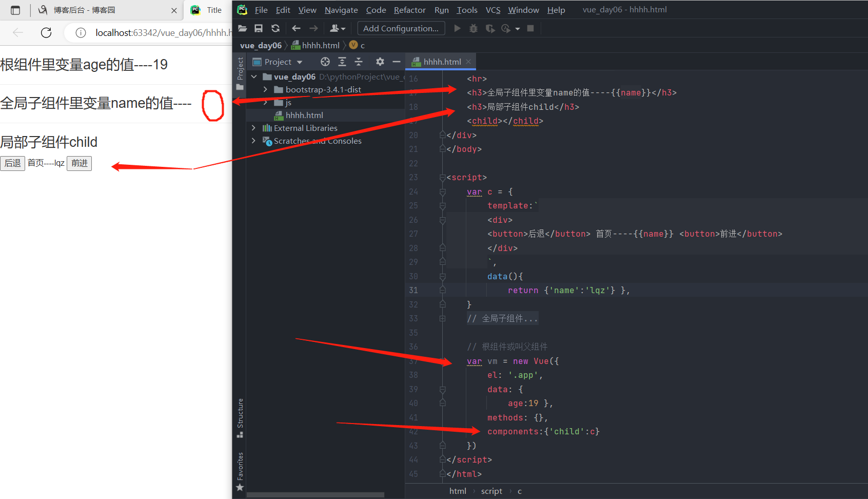
Task: Click the Run with Coverage icon
Action: pos(490,28)
